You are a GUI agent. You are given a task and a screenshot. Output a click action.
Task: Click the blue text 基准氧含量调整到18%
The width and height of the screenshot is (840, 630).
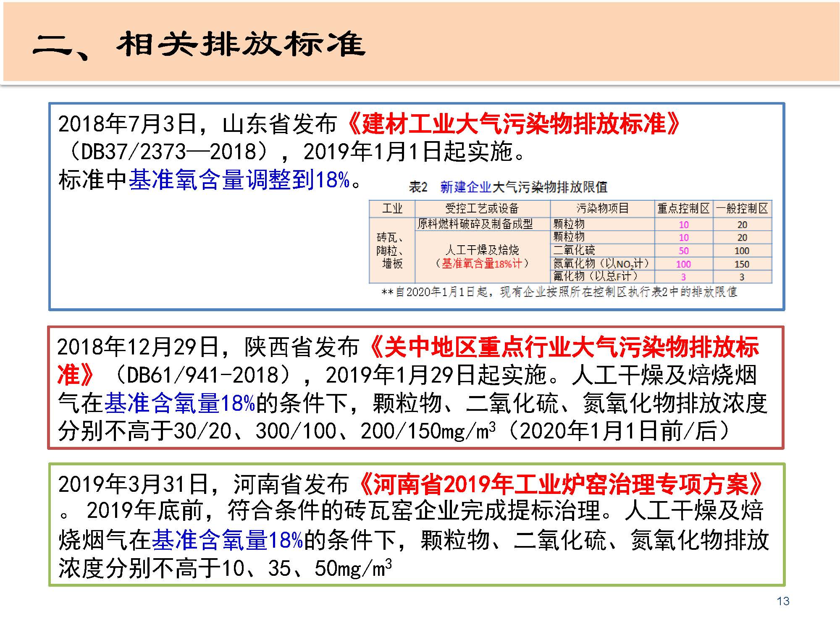(x=239, y=180)
